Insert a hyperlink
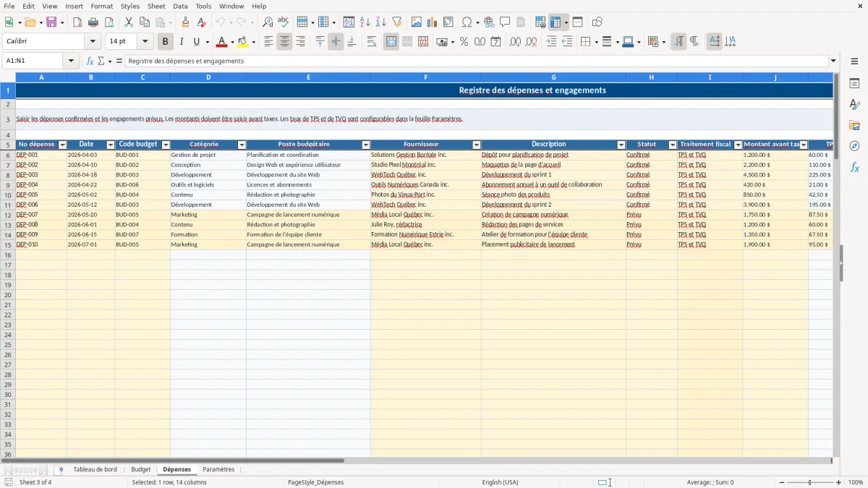Screen dimensions: 868x488 489,22
